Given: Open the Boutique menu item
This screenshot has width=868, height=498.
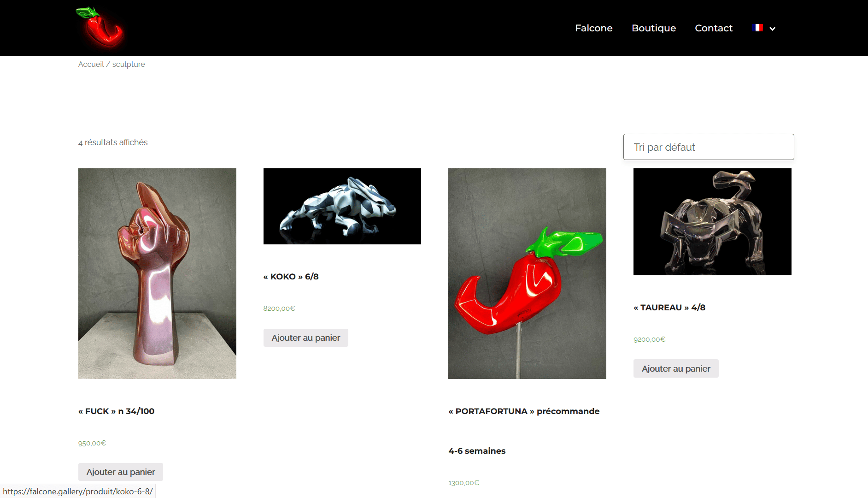Looking at the screenshot, I should [654, 28].
